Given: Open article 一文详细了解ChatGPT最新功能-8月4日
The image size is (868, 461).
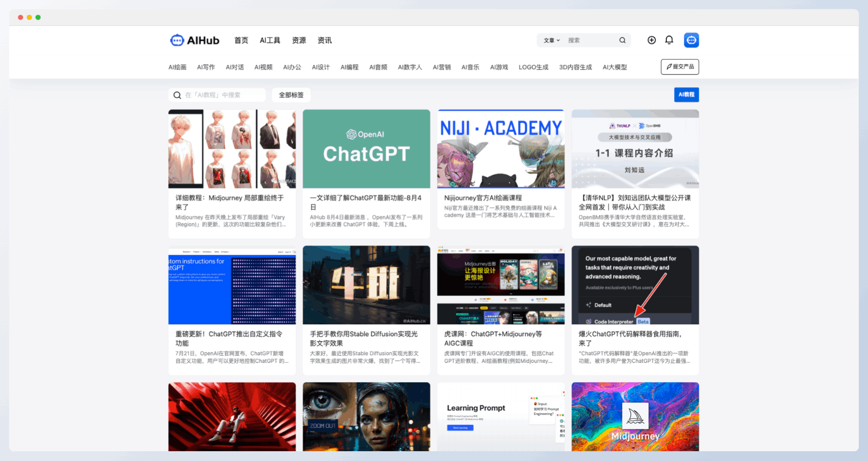Looking at the screenshot, I should tap(366, 202).
